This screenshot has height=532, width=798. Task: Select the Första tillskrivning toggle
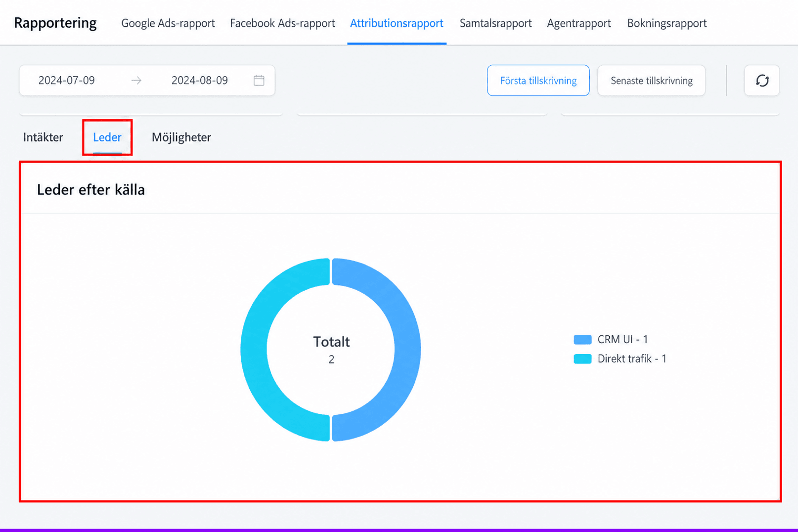(538, 81)
